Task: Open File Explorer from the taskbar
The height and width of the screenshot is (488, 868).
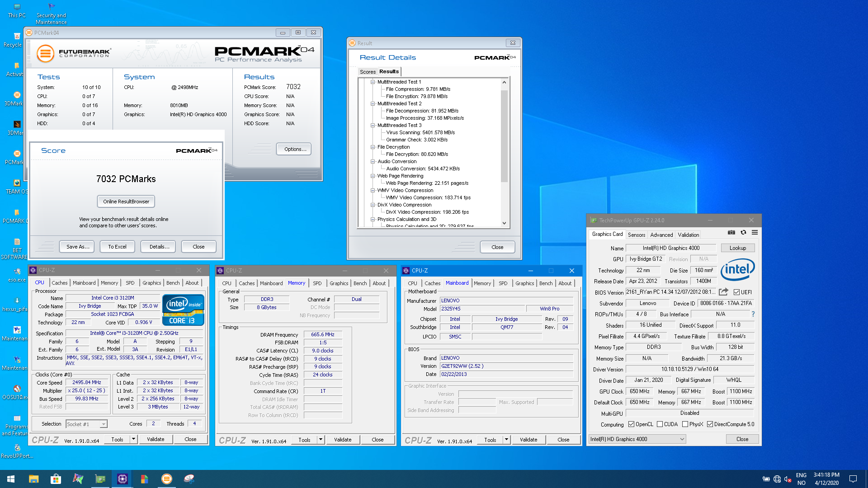Action: [x=33, y=479]
